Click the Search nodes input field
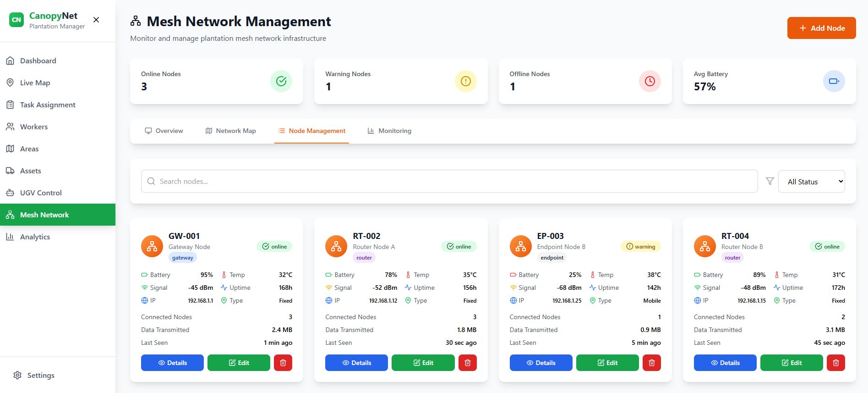 click(x=449, y=181)
